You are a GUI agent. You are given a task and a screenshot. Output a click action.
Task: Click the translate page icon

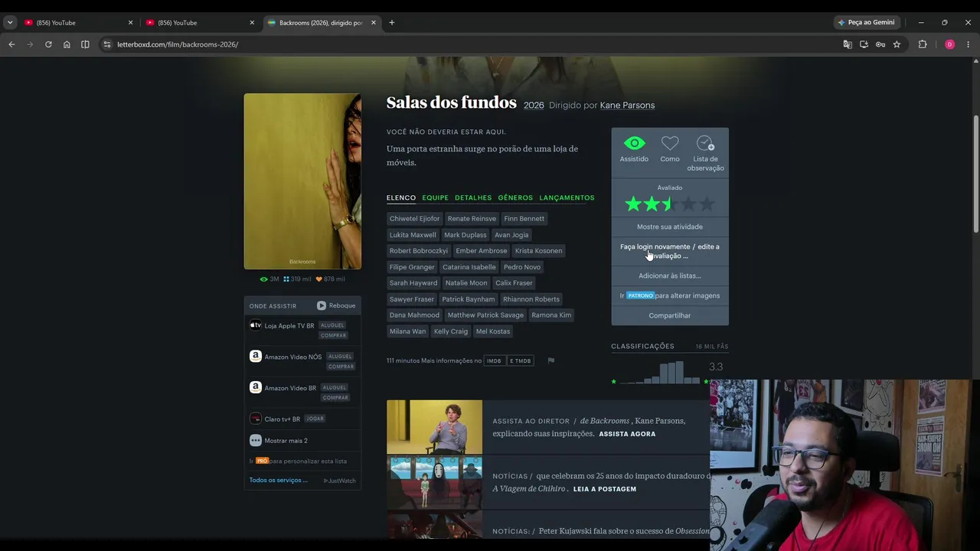coord(848,44)
